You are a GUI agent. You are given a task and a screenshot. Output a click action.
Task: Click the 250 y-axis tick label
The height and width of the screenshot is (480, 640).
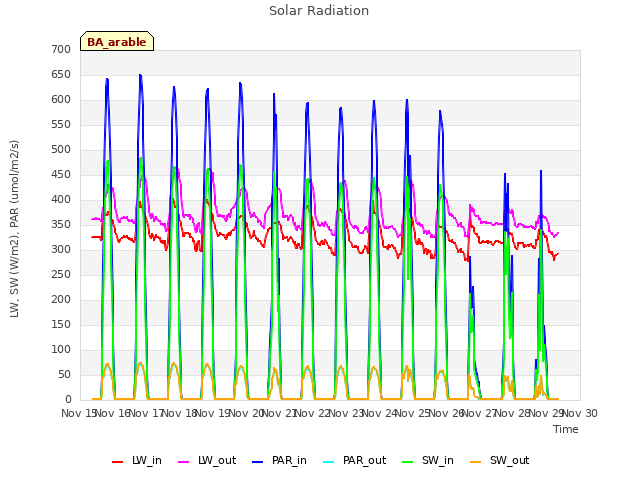61,275
